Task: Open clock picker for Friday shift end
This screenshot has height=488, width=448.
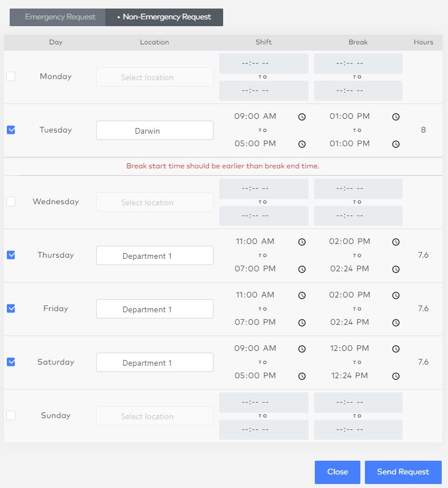Action: tap(302, 322)
